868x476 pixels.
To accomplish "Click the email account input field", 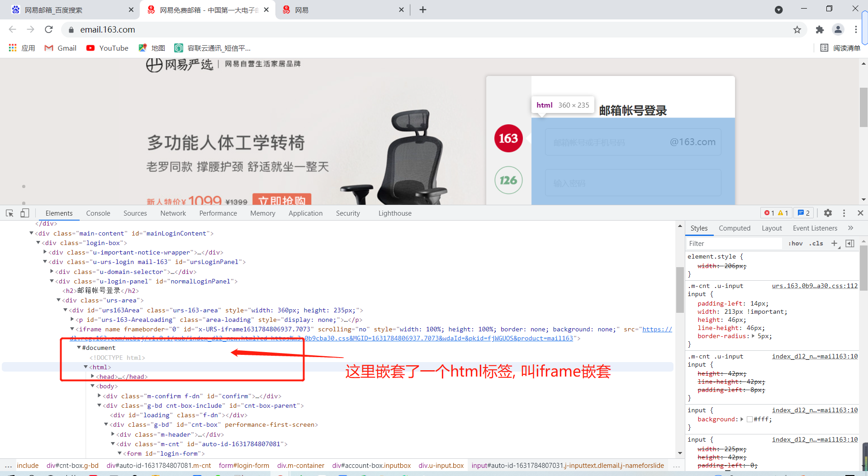I will coord(633,142).
